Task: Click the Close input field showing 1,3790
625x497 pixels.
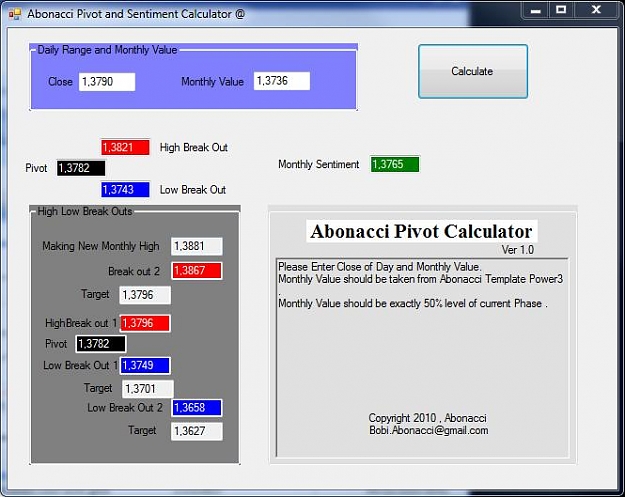Action: pos(107,82)
